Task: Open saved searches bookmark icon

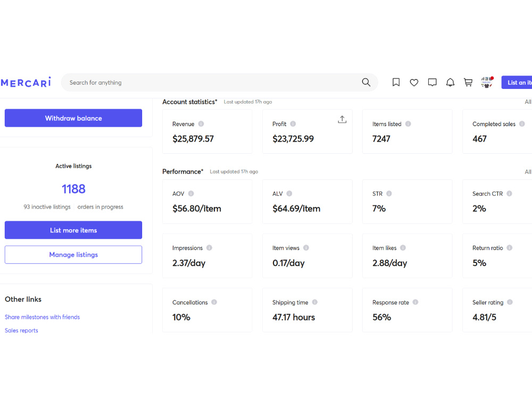Action: [x=396, y=82]
